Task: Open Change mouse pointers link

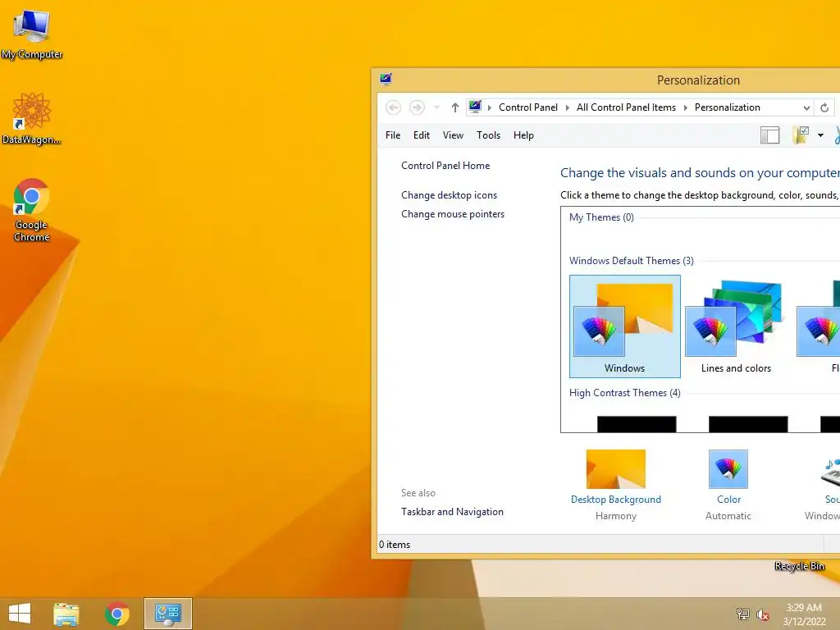Action: (453, 214)
